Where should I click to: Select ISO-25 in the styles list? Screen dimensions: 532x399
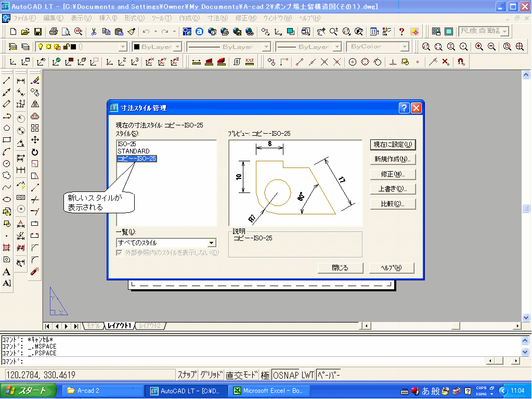pos(127,144)
